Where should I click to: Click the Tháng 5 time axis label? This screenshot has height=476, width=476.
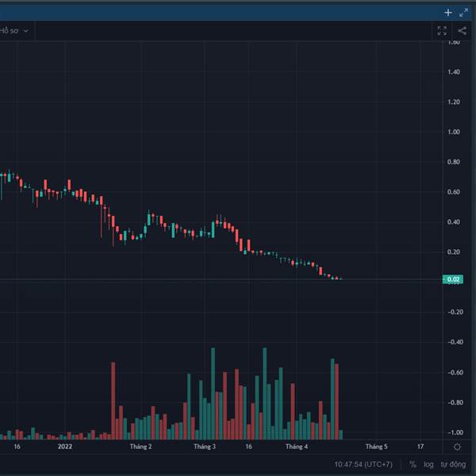point(376,447)
